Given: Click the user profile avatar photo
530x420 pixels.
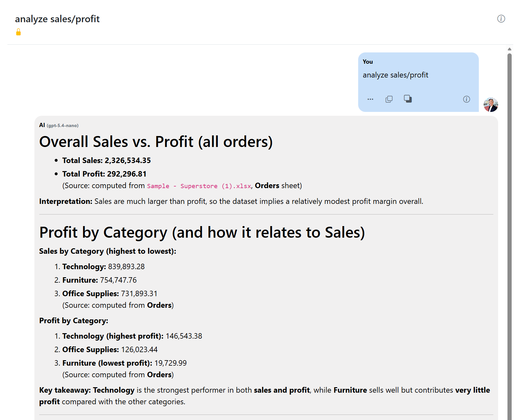Looking at the screenshot, I should [490, 105].
